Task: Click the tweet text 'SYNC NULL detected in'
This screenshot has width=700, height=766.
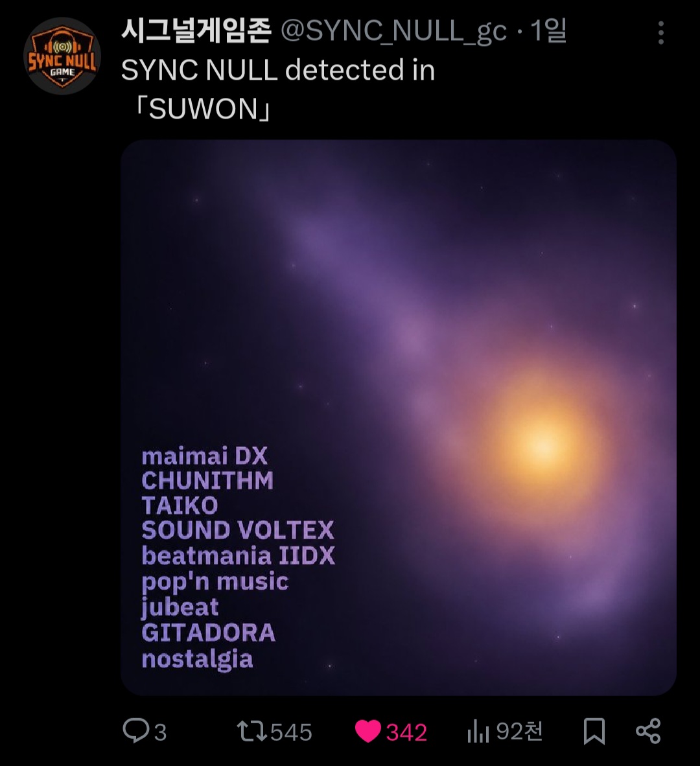Action: 278,70
